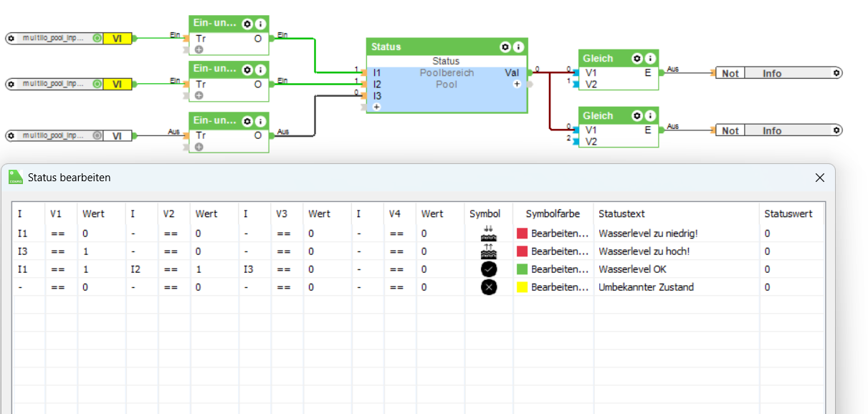Click info icon on the lower Gleich block
Viewport: 868px width, 414px height.
coord(649,116)
